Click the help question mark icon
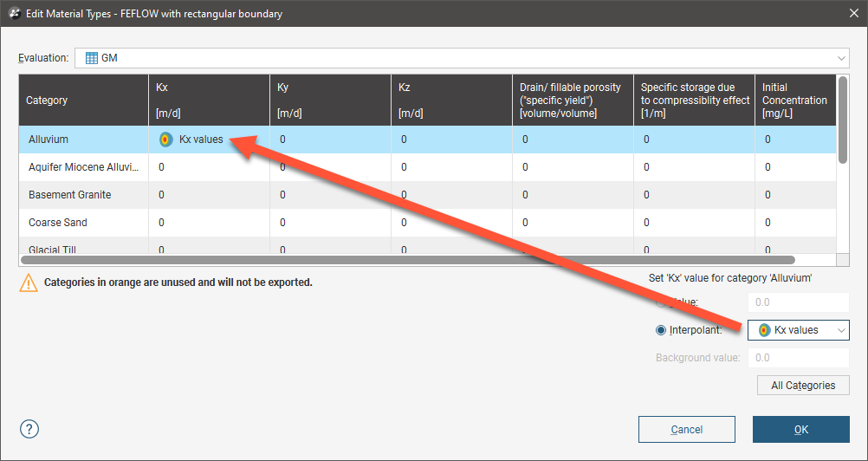868x461 pixels. click(29, 429)
